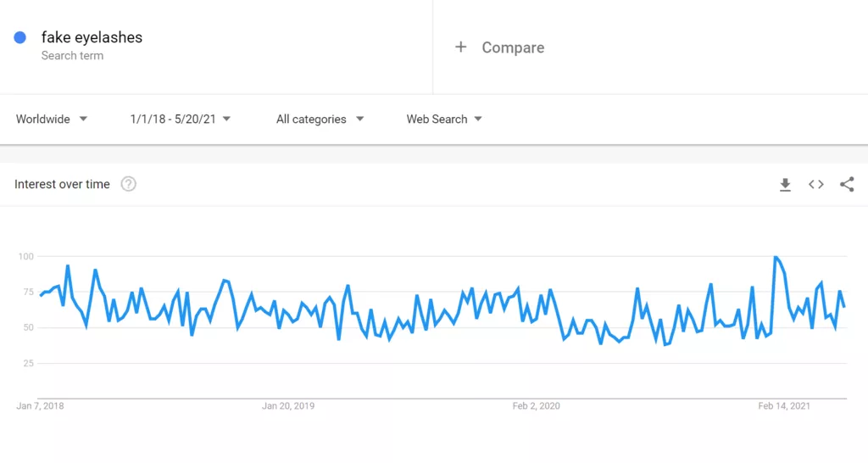Open the Web Search type dropdown
Image resolution: width=868 pixels, height=463 pixels.
coord(444,119)
